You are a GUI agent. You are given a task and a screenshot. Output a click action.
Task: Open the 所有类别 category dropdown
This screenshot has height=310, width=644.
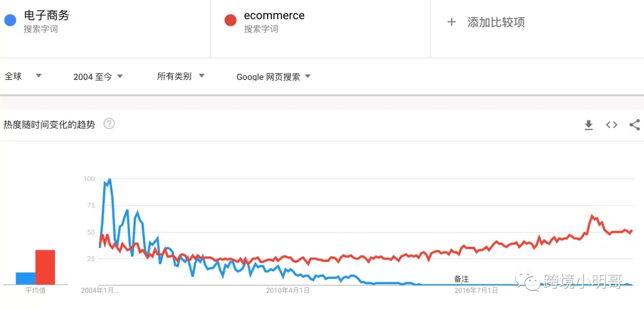coord(181,76)
